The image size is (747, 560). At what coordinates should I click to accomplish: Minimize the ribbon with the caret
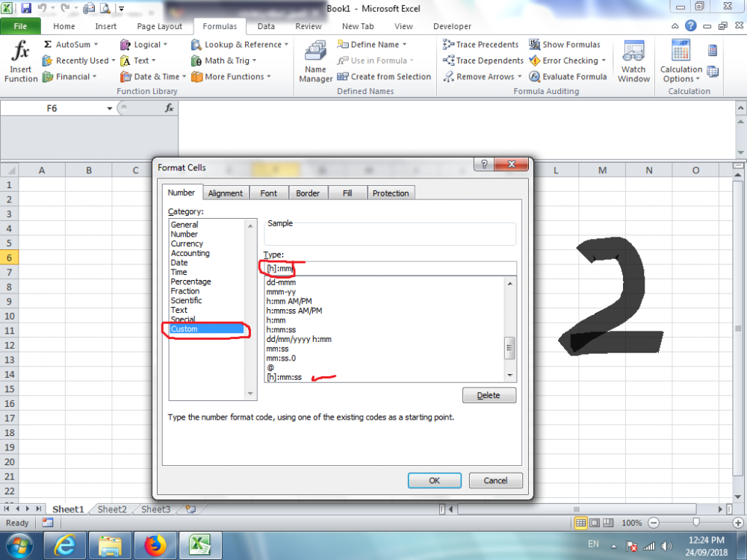675,26
